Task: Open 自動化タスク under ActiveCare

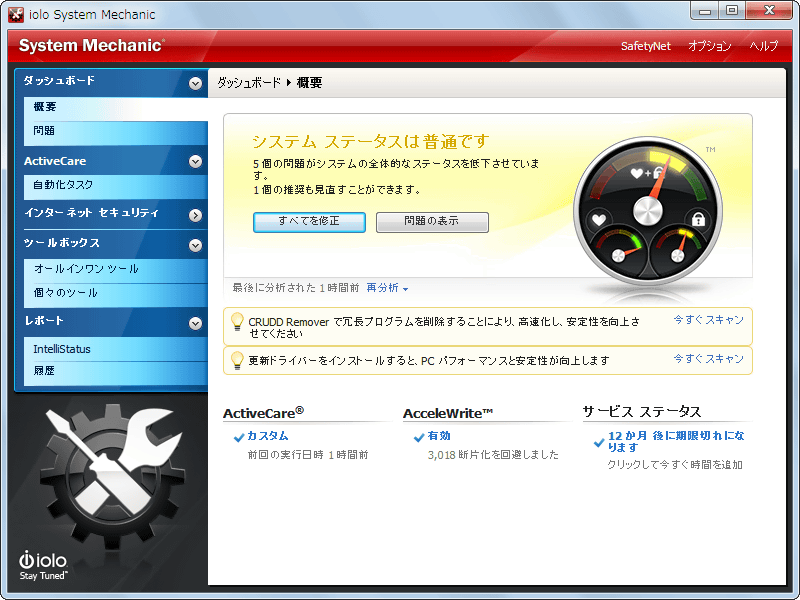Action: click(x=115, y=185)
